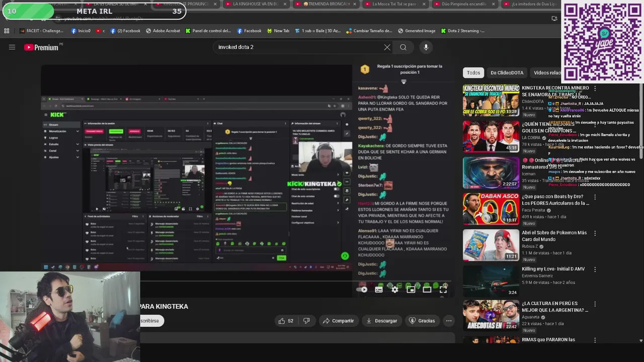Image resolution: width=644 pixels, height=362 pixels.
Task: Click the scrollbar down arrow of the page
Action: [640, 340]
